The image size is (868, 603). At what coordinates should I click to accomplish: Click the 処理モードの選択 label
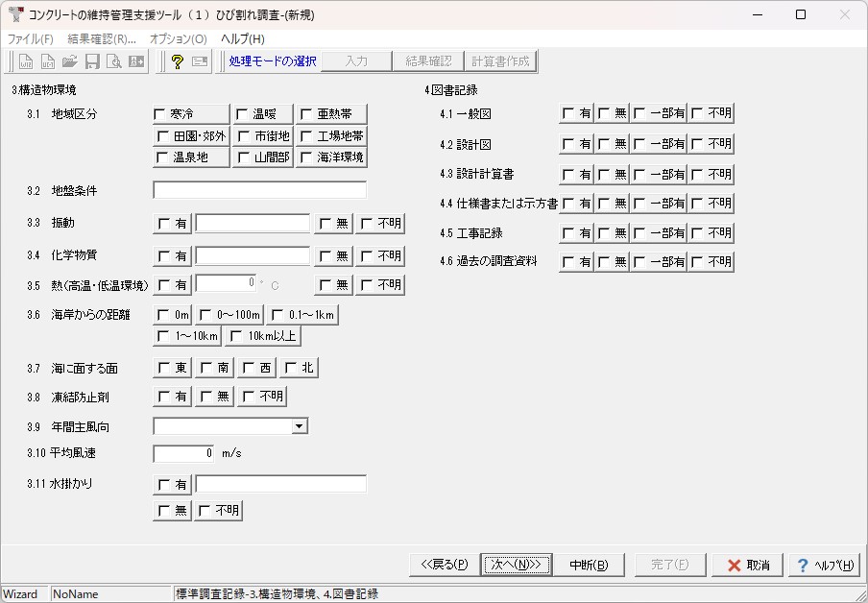click(x=273, y=61)
